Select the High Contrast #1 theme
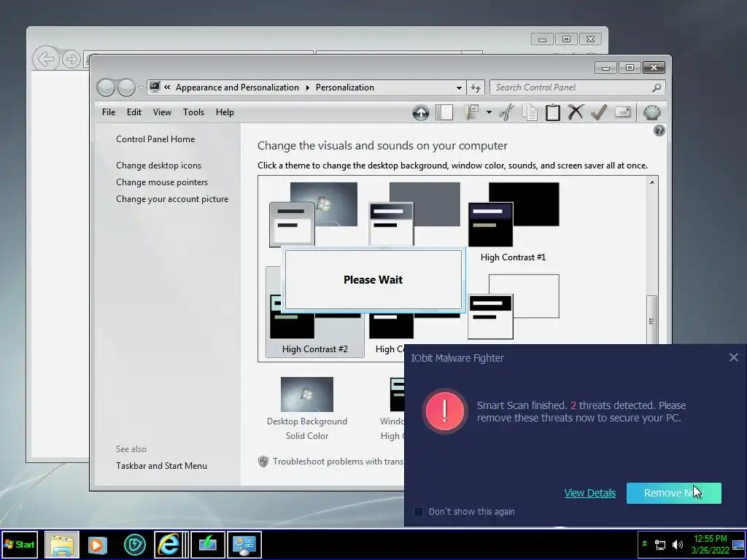This screenshot has height=560, width=747. pos(514,222)
